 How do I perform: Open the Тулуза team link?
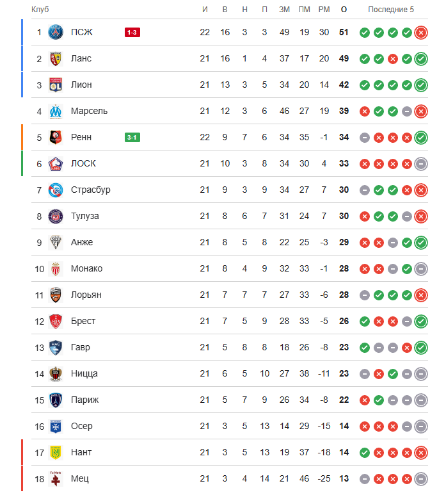click(84, 216)
